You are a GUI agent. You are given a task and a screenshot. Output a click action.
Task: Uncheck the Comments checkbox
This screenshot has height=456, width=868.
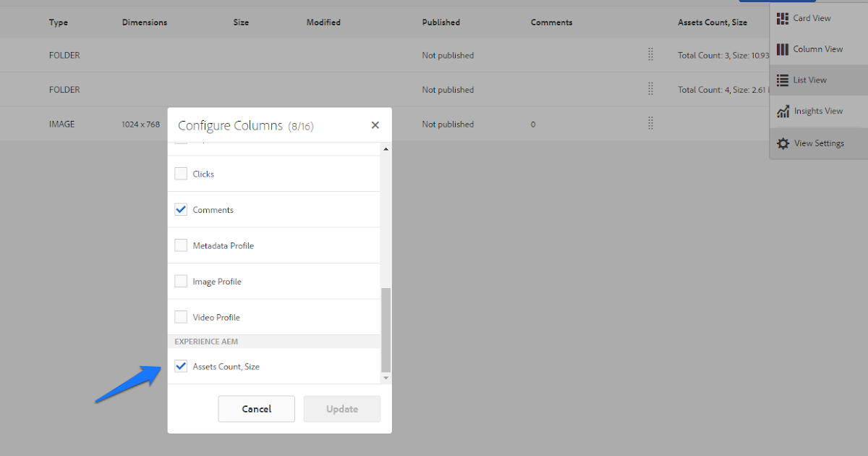[x=181, y=209]
